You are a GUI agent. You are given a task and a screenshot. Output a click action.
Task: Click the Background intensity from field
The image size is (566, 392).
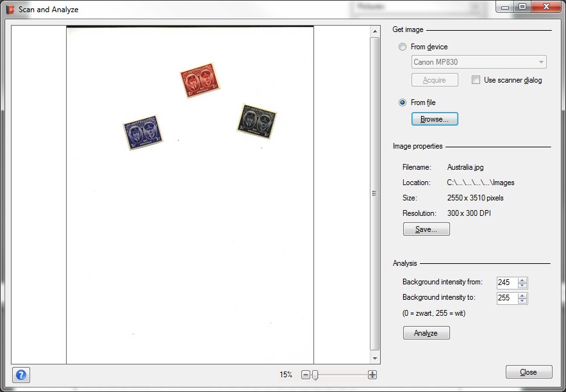(507, 282)
